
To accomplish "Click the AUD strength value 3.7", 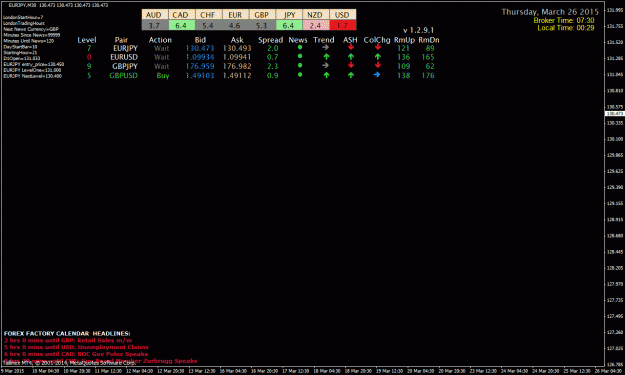I will click(x=155, y=25).
